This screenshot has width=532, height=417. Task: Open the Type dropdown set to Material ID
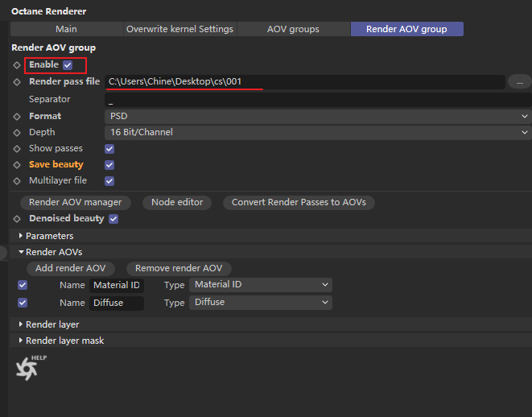pos(261,285)
